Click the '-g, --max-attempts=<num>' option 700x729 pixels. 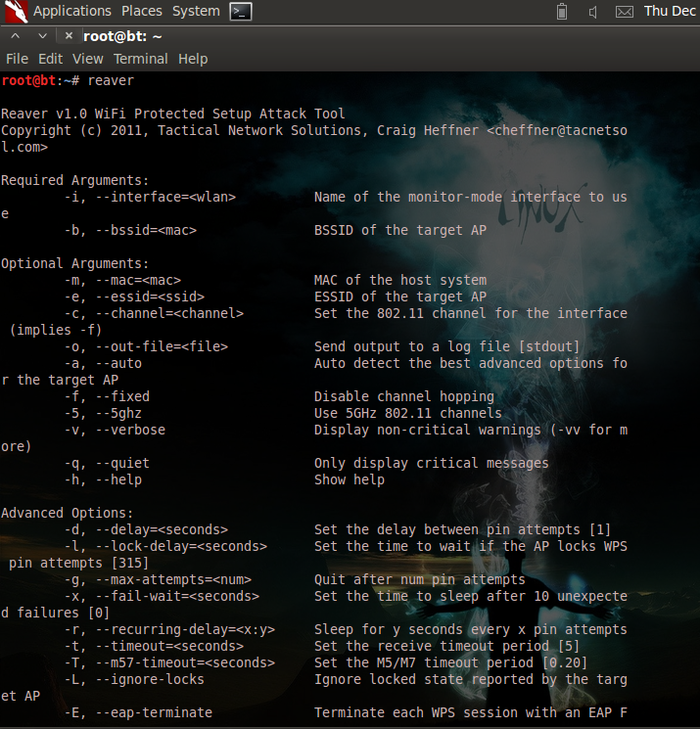coord(158,579)
